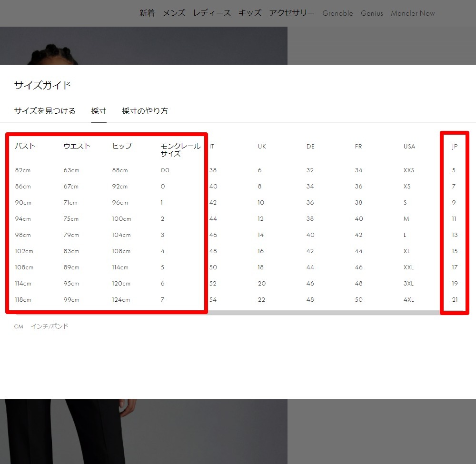The height and width of the screenshot is (464, 476).
Task: Click the ヒップ column header
Action: click(122, 146)
